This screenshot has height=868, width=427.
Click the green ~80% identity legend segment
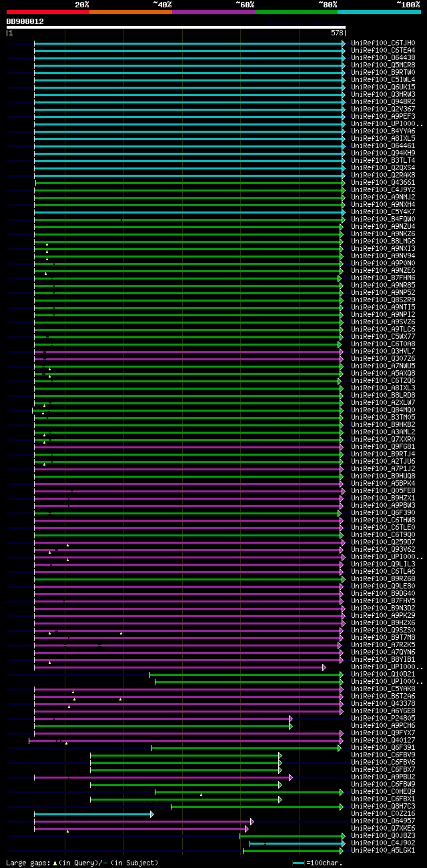coord(296,11)
